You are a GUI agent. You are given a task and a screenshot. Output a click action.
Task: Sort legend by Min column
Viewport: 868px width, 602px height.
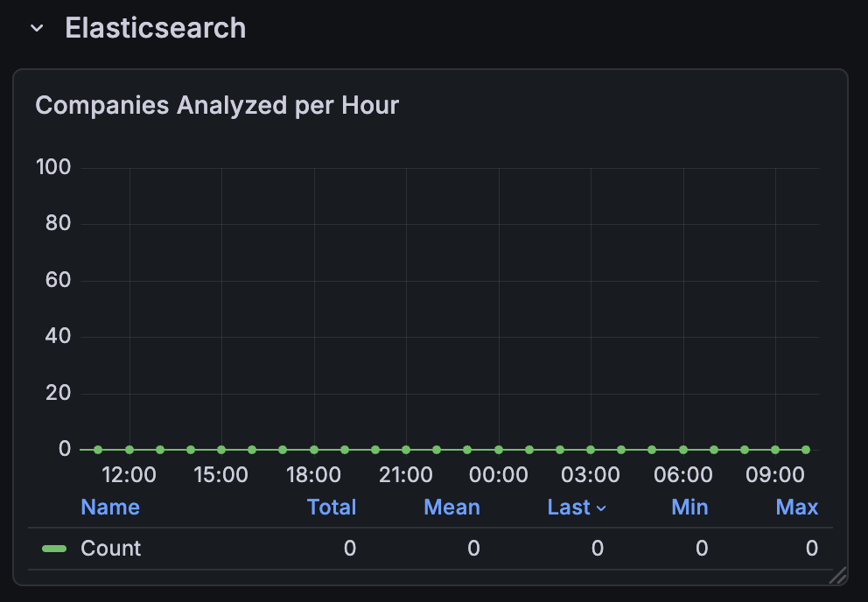[x=689, y=507]
